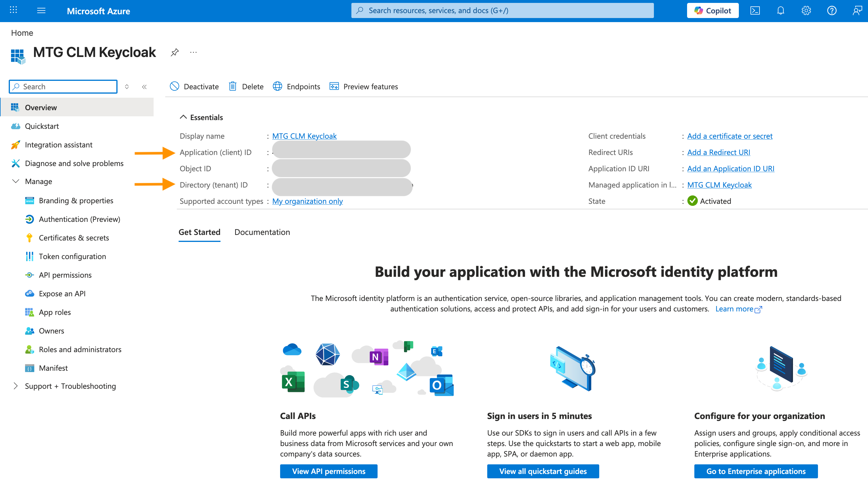The height and width of the screenshot is (485, 868).
Task: Click Add an Application ID URI link
Action: pyautogui.click(x=731, y=169)
